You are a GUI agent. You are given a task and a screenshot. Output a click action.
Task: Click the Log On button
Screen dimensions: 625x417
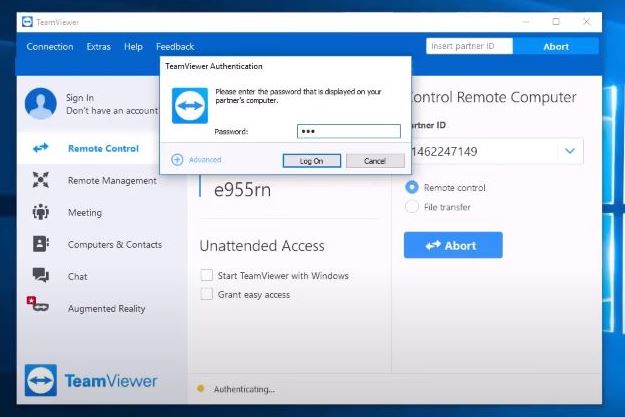tap(312, 161)
